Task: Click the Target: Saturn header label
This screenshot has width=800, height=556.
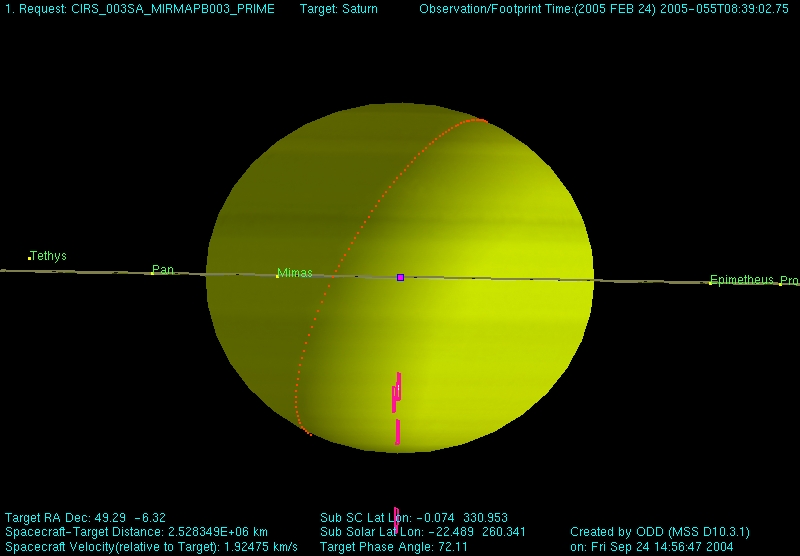Action: tap(339, 9)
